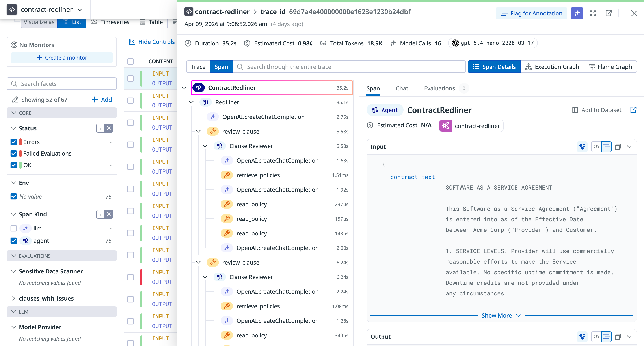Open the filter icon next to Span Kind
The width and height of the screenshot is (644, 346).
101,214
